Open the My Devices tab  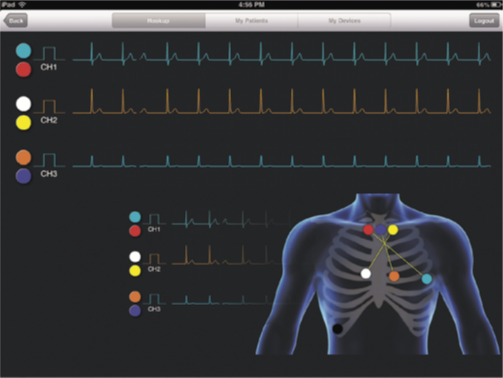point(344,21)
